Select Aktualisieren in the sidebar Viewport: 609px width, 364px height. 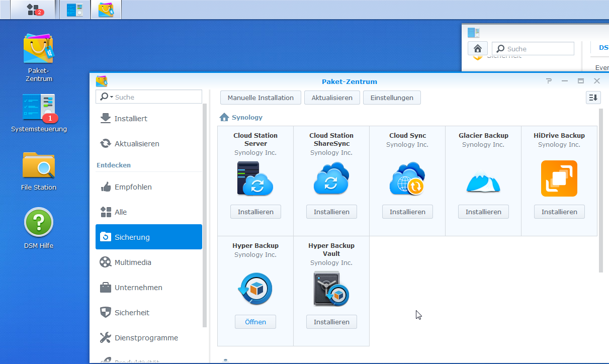click(149, 144)
